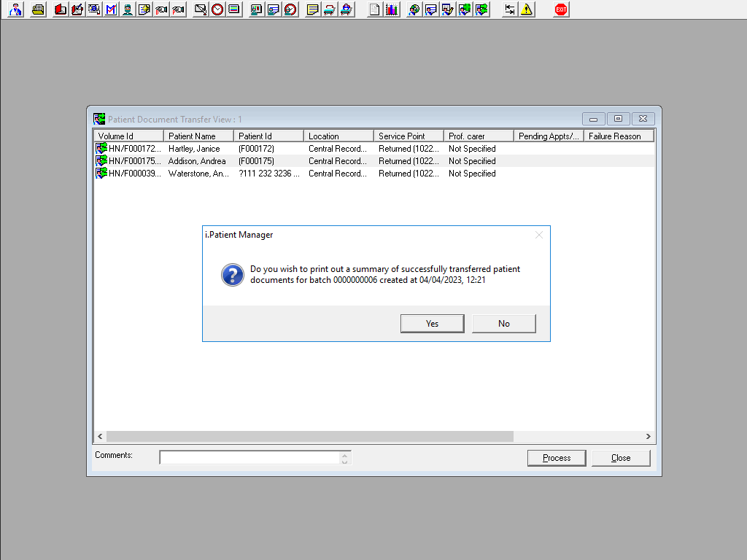This screenshot has height=560, width=747.
Task: Click the pointing hand 'P' icon
Action: tap(178, 9)
